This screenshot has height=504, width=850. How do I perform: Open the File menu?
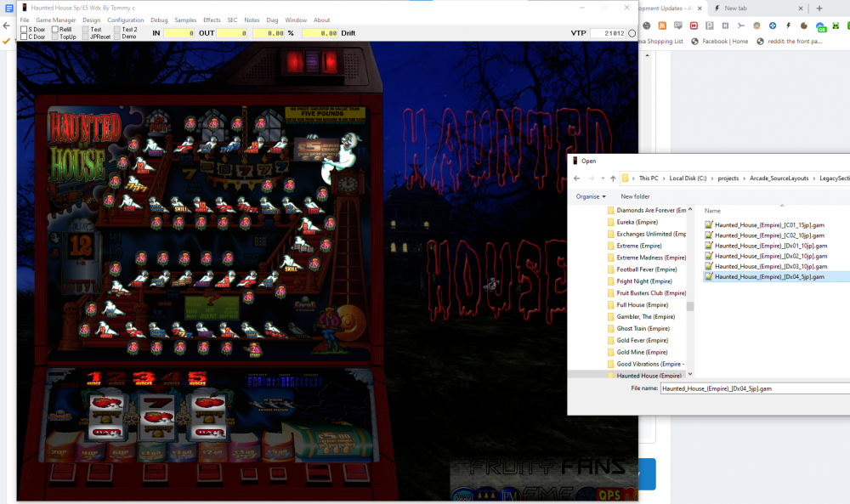pos(25,20)
